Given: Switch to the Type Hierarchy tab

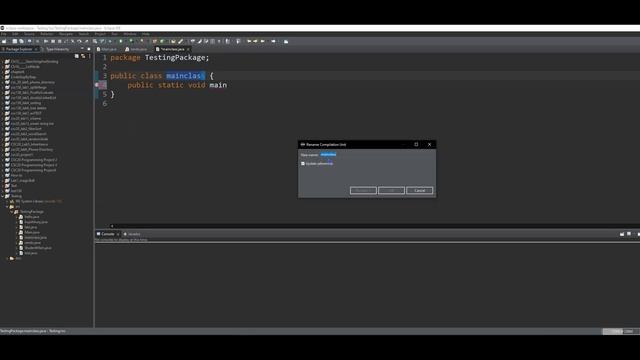Looking at the screenshot, I should 57,49.
